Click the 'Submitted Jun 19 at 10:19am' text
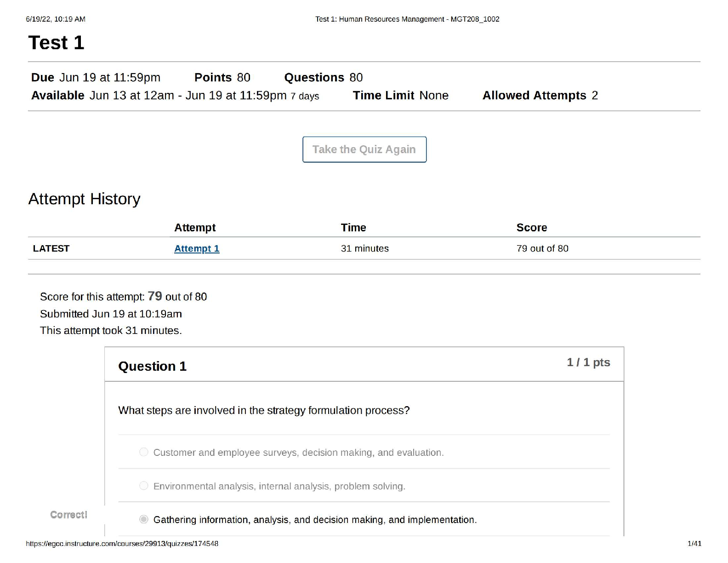This screenshot has width=728, height=563. (x=111, y=314)
